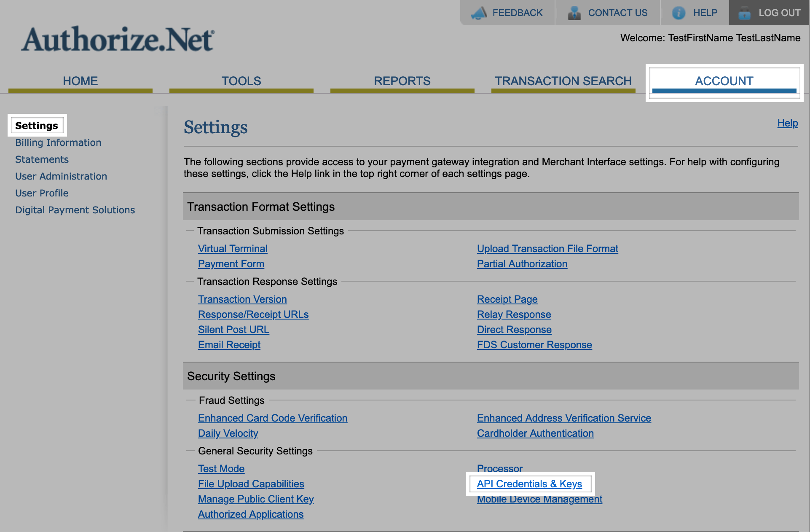This screenshot has height=532, width=810.
Task: Open API Credentials & Keys link
Action: (529, 484)
